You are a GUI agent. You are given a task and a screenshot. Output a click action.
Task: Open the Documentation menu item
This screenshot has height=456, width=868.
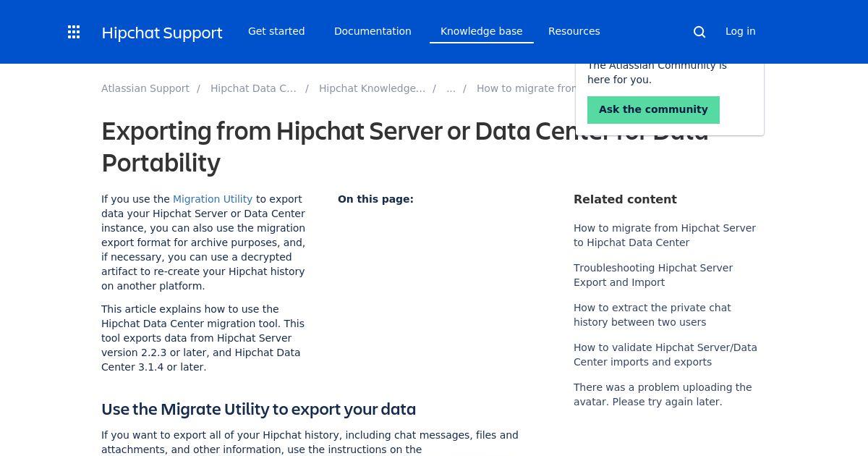(x=373, y=31)
